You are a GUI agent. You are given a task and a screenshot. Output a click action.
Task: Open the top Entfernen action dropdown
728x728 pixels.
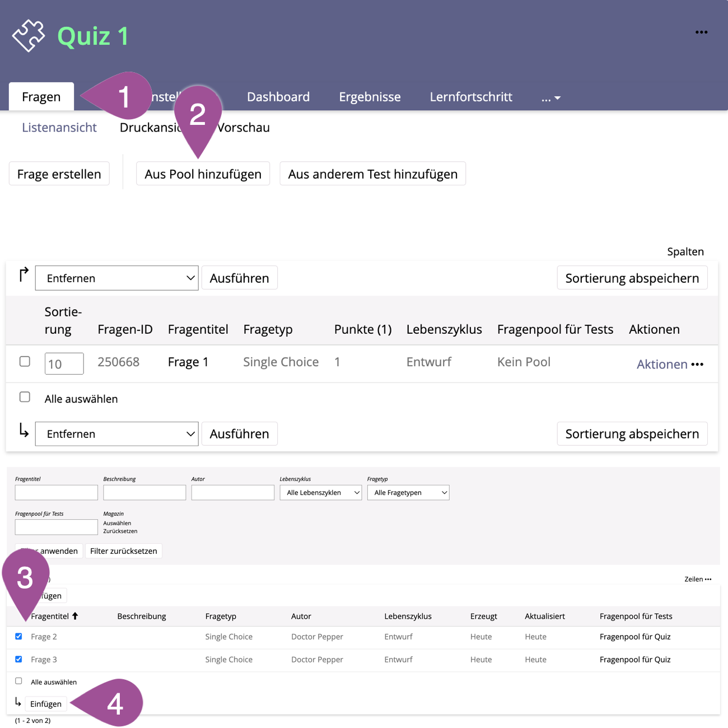point(116,278)
